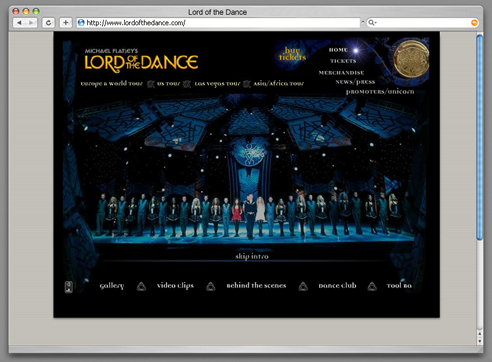Open the search magnifier dropdown in search field
Viewport: 492px width, 362px height.
tap(372, 23)
